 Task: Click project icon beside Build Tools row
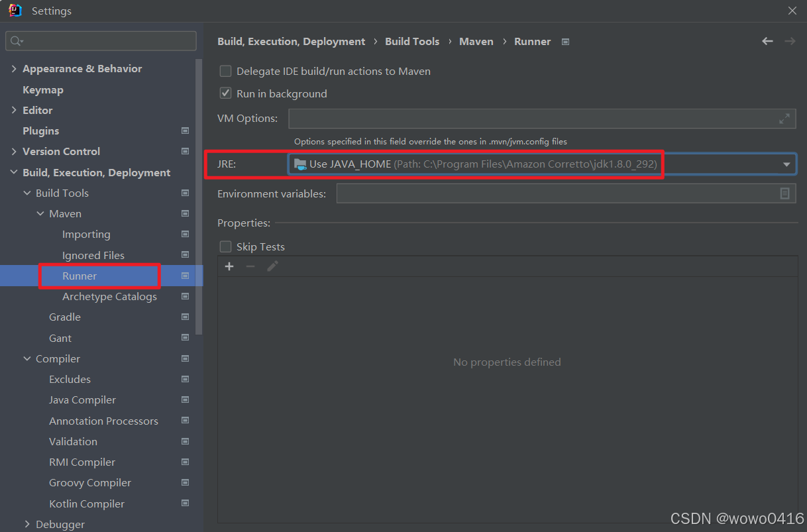[185, 193]
